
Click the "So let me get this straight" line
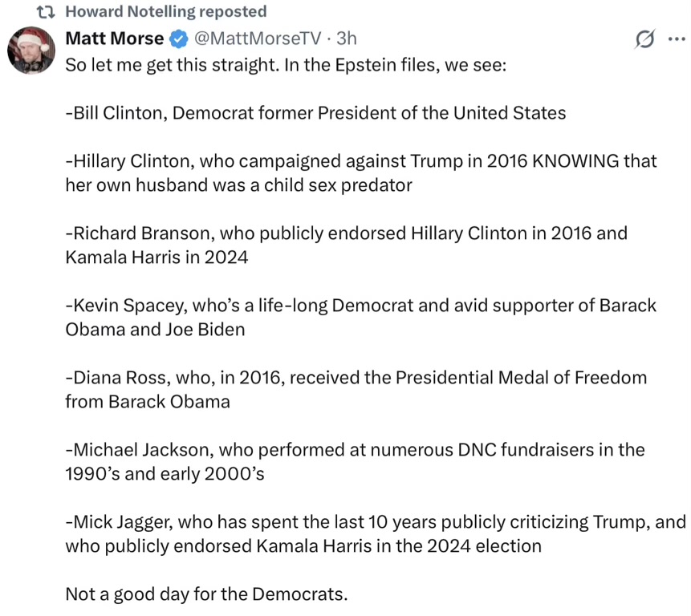[285, 64]
